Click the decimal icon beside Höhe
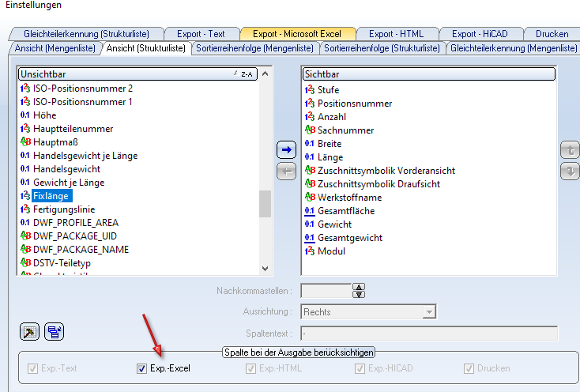 [25, 115]
